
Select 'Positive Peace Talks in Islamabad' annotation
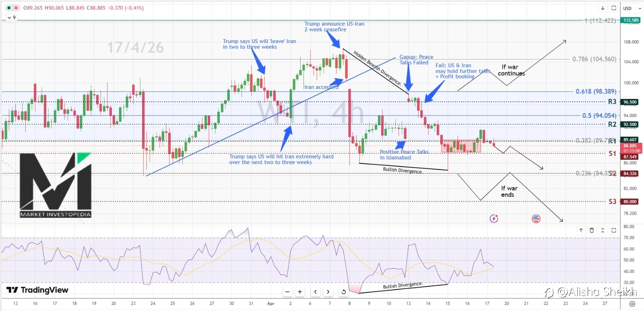coord(404,154)
